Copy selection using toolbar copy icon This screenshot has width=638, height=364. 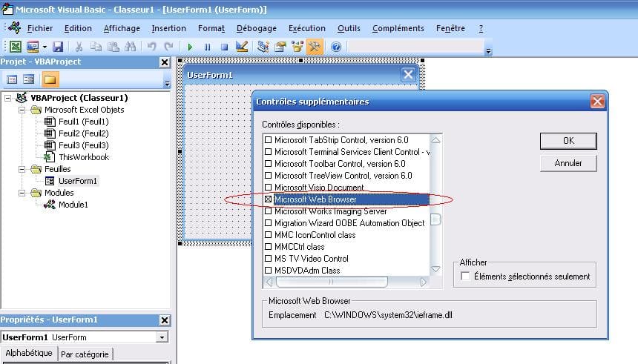pos(96,47)
